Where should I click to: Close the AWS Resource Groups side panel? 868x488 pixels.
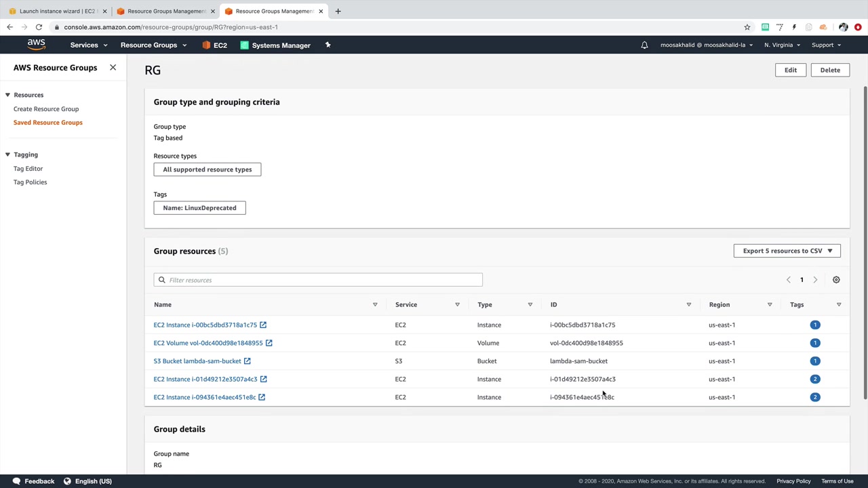point(113,68)
